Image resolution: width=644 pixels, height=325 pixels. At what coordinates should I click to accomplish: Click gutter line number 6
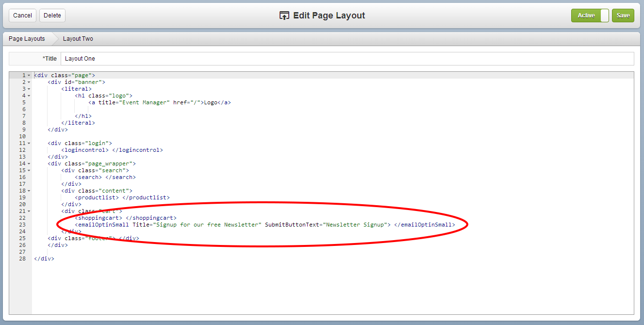point(23,109)
